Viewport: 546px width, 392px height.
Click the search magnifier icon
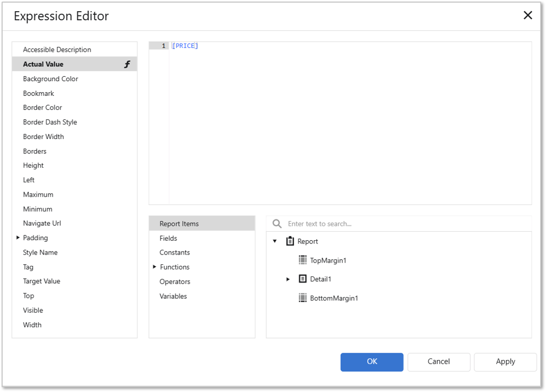[277, 224]
